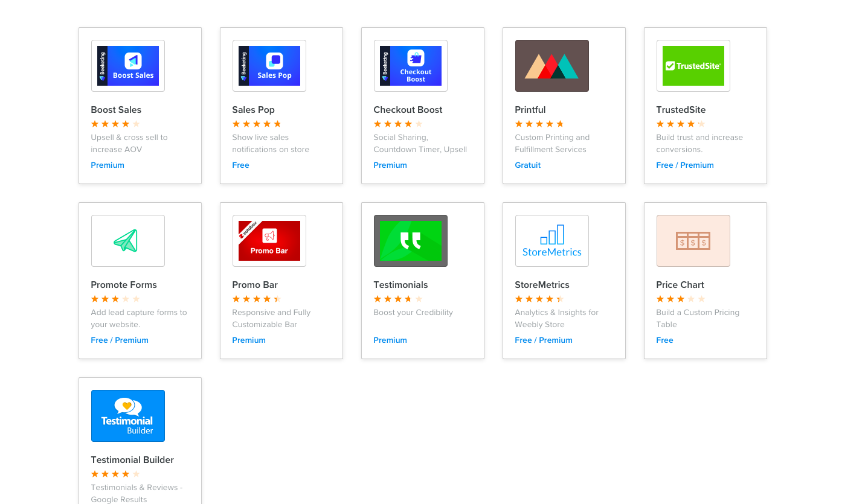Click Free label under Price Chart
The height and width of the screenshot is (504, 868).
(x=664, y=340)
